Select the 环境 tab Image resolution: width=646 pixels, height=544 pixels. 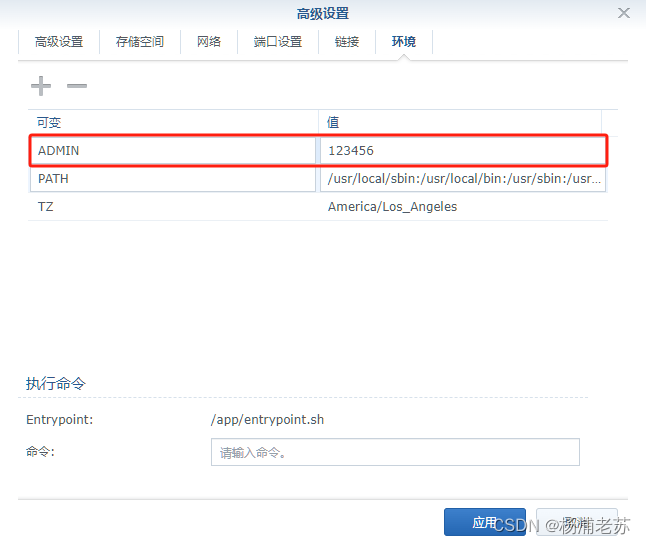404,42
